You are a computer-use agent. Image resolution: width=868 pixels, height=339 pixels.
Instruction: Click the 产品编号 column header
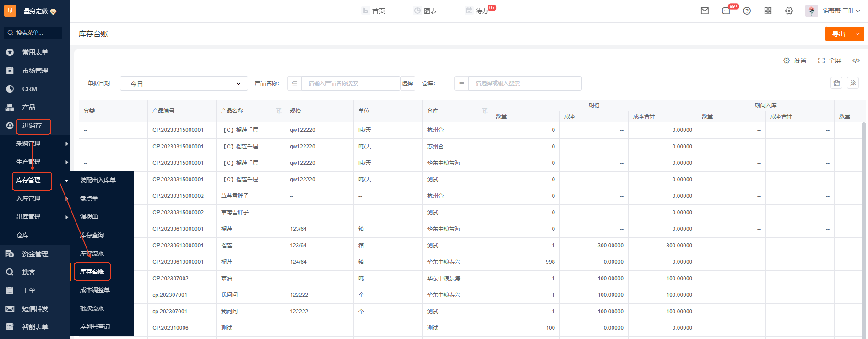(x=182, y=111)
